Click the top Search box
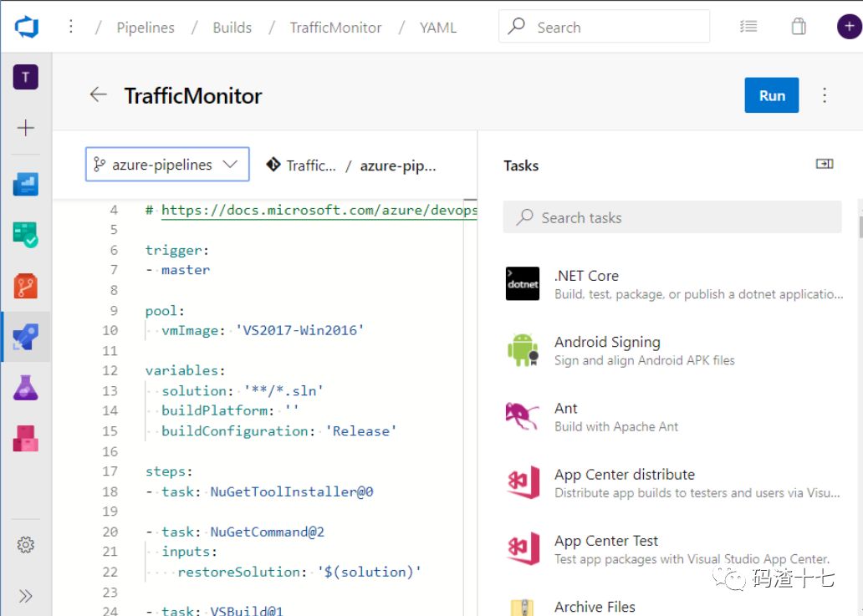 (604, 27)
